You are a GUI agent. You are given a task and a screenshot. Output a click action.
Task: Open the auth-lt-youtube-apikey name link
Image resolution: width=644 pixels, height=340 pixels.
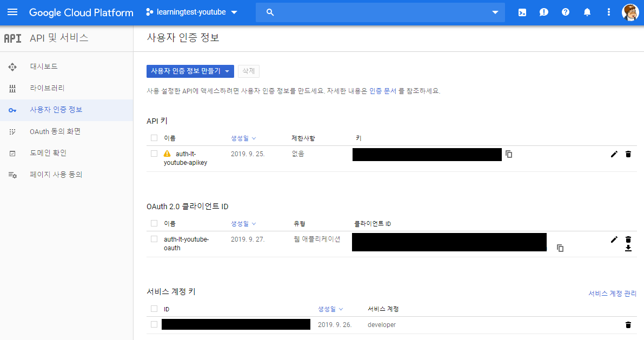(185, 158)
